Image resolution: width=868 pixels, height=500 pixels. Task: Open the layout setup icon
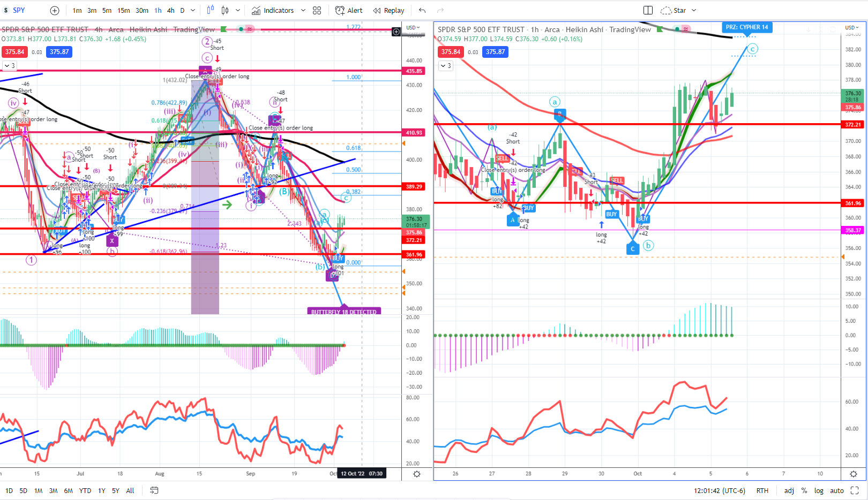coord(648,10)
